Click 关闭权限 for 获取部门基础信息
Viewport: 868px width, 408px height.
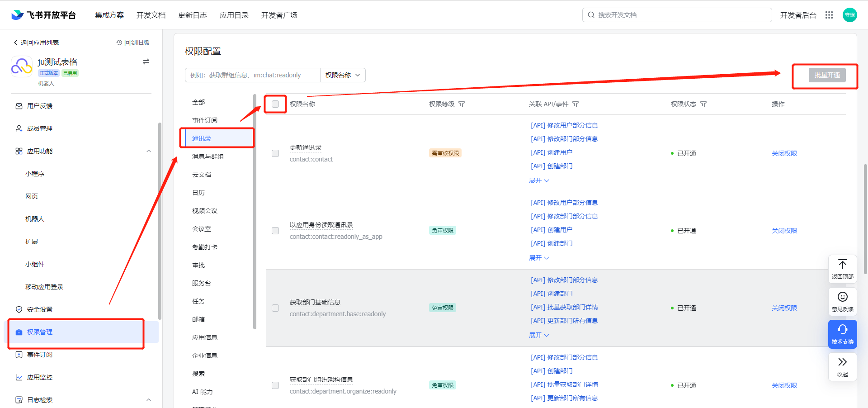(x=784, y=308)
